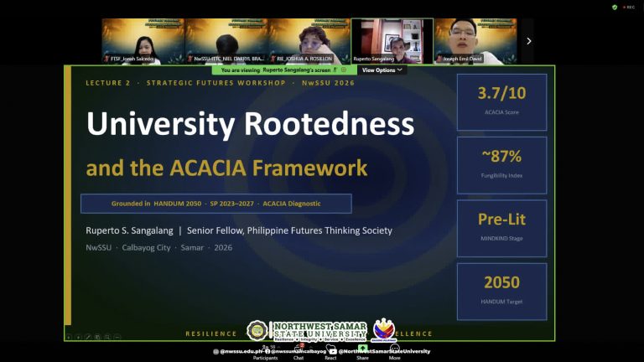This screenshot has width=644, height=362.
Task: Show next page of participant videos
Action: (x=529, y=41)
